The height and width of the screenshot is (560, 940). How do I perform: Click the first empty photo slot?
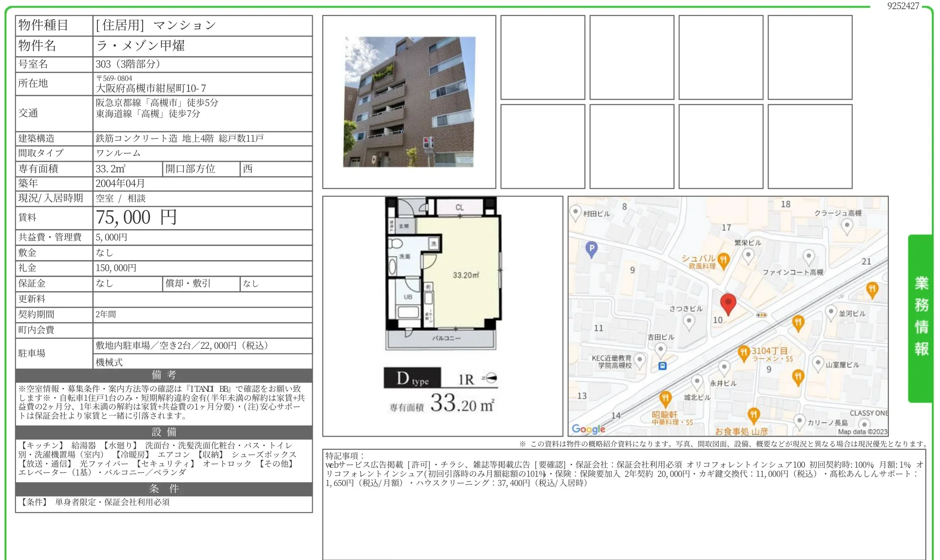click(542, 57)
